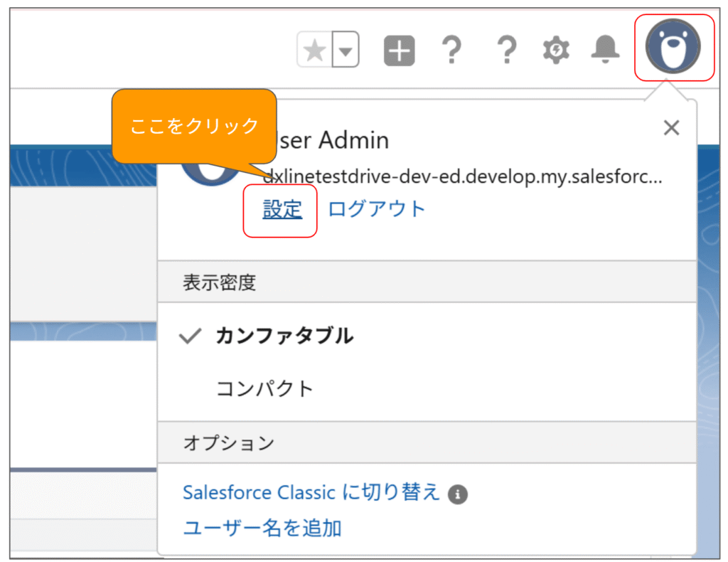The width and height of the screenshot is (728, 562).
Task: Open the notifications bell
Action: point(604,50)
